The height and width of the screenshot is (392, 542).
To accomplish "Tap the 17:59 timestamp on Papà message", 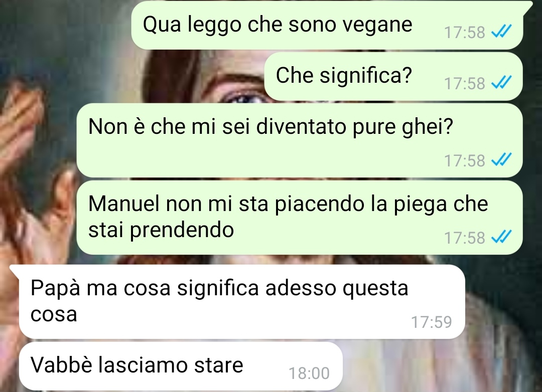I will (432, 322).
